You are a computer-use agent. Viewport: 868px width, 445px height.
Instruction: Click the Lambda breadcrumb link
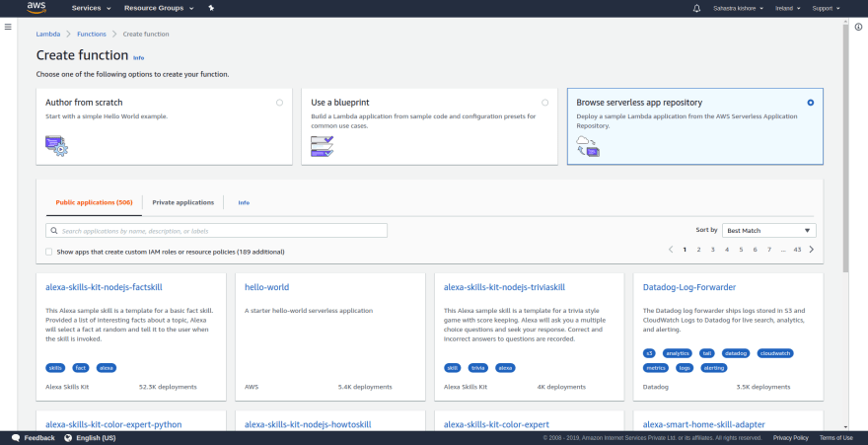(48, 35)
